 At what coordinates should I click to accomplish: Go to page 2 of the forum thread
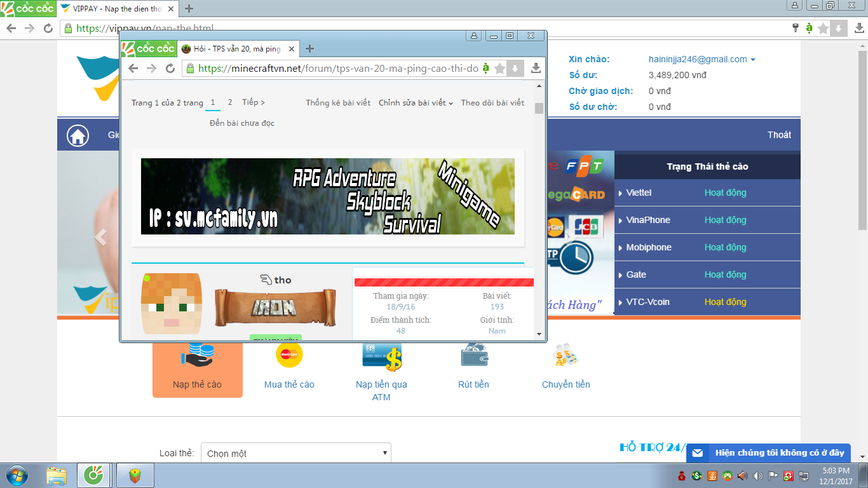pyautogui.click(x=230, y=102)
